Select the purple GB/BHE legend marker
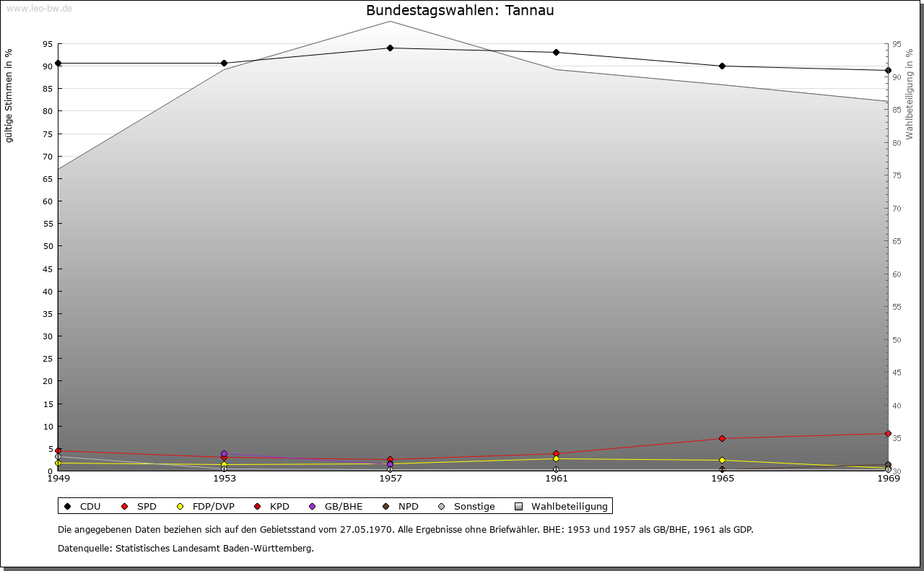Image resolution: width=924 pixels, height=571 pixels. [313, 507]
